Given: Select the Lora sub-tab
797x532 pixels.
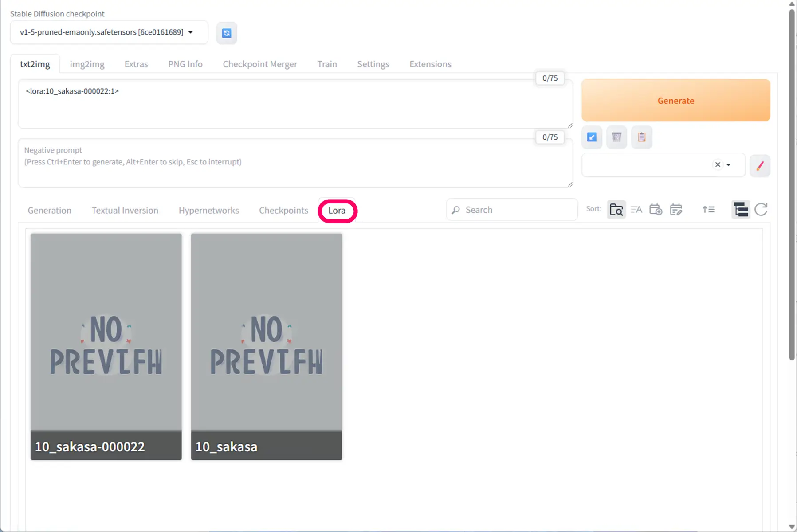Looking at the screenshot, I should coord(337,211).
